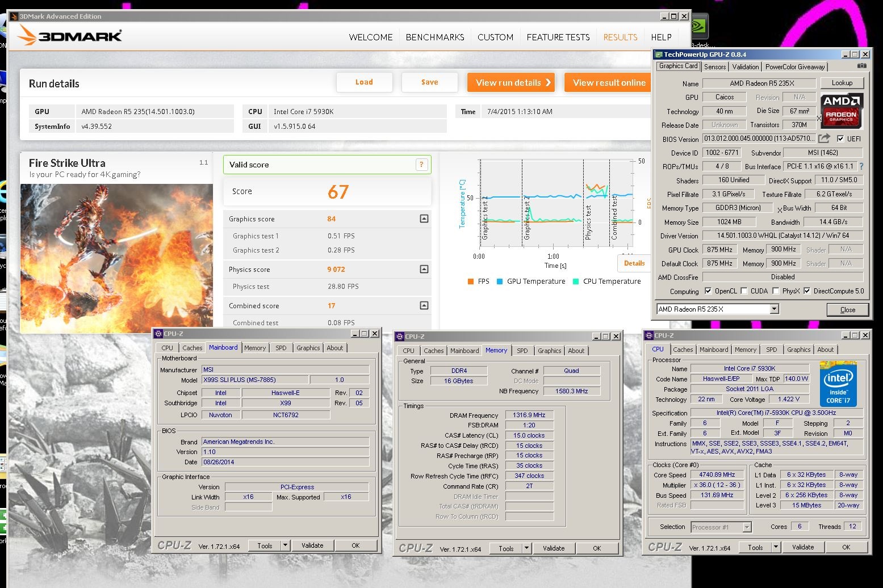The height and width of the screenshot is (588, 883).
Task: Open the Graphics tab in CPU-Z Mainboard window
Action: click(308, 348)
